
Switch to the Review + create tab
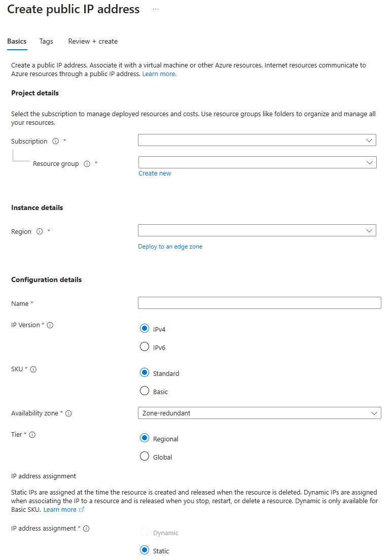[93, 41]
